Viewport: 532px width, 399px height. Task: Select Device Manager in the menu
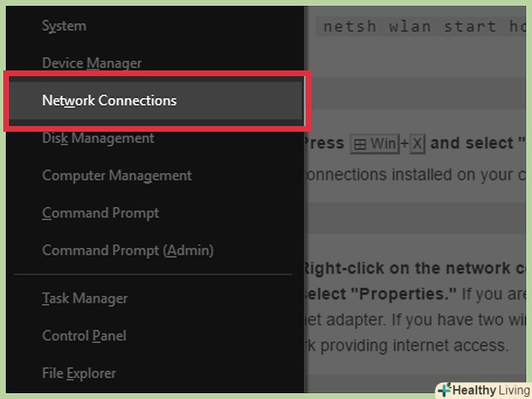pyautogui.click(x=91, y=64)
